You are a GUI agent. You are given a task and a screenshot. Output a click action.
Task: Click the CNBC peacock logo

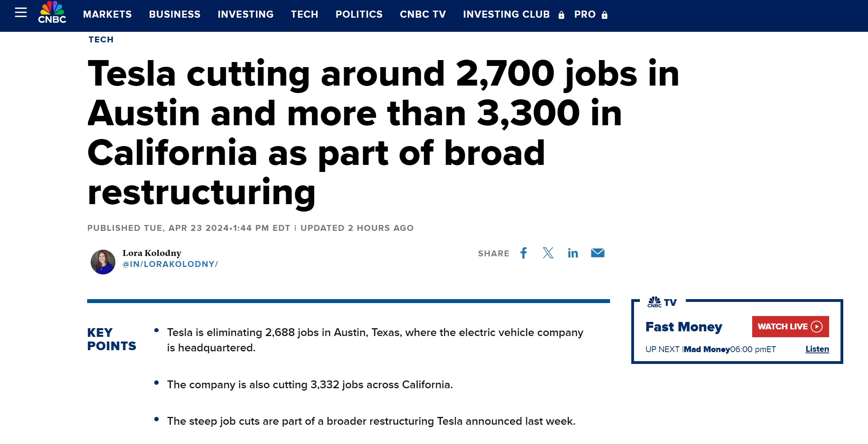point(52,13)
